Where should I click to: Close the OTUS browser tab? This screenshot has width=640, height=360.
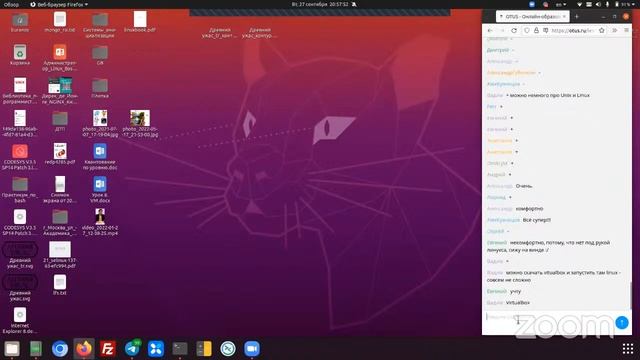pos(564,17)
